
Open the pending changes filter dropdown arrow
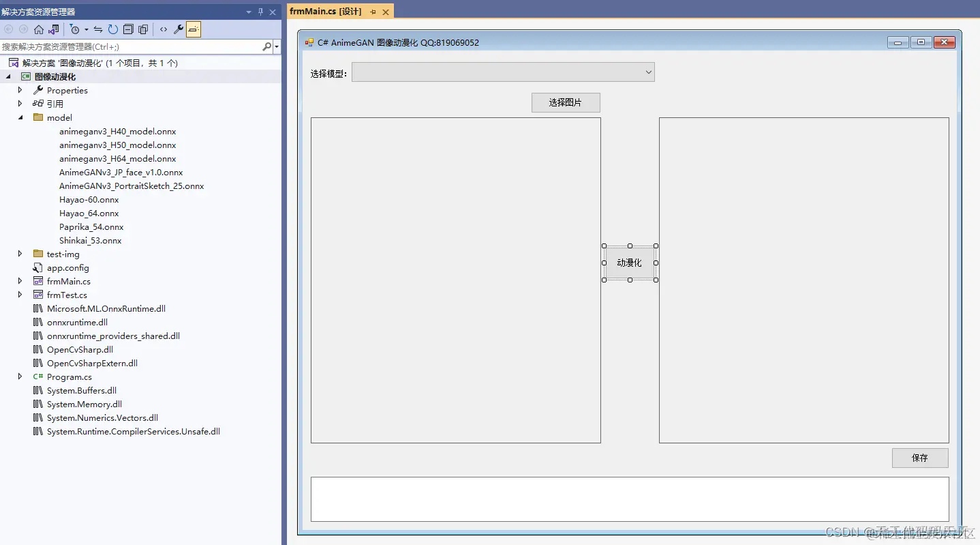point(87,29)
